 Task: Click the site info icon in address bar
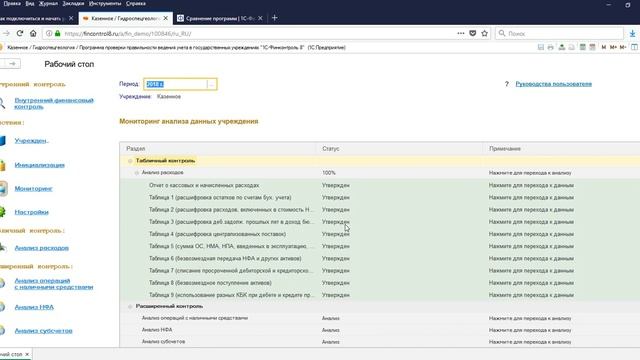(49, 33)
